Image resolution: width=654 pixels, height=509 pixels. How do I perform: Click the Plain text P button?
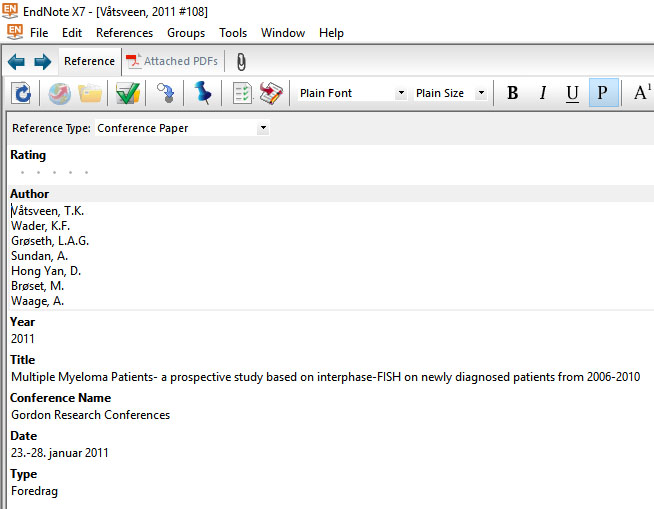[602, 93]
